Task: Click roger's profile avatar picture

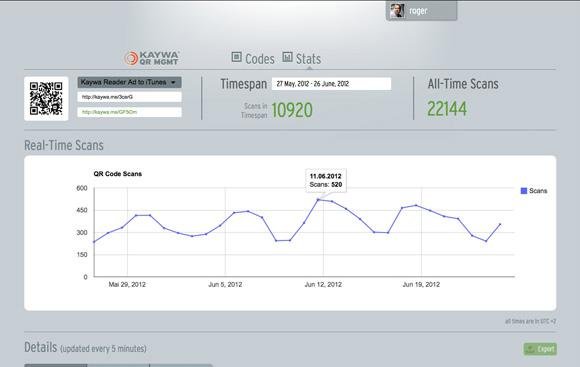Action: 397,11
